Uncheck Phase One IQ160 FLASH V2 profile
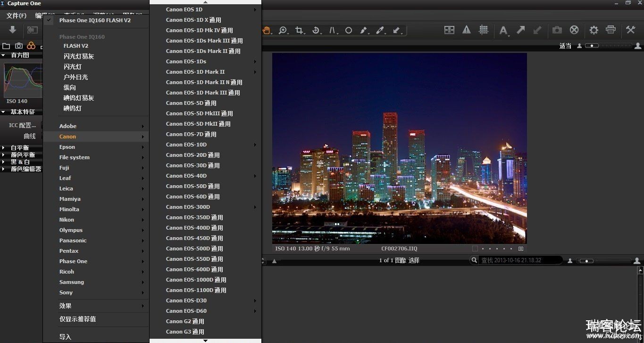 point(96,20)
